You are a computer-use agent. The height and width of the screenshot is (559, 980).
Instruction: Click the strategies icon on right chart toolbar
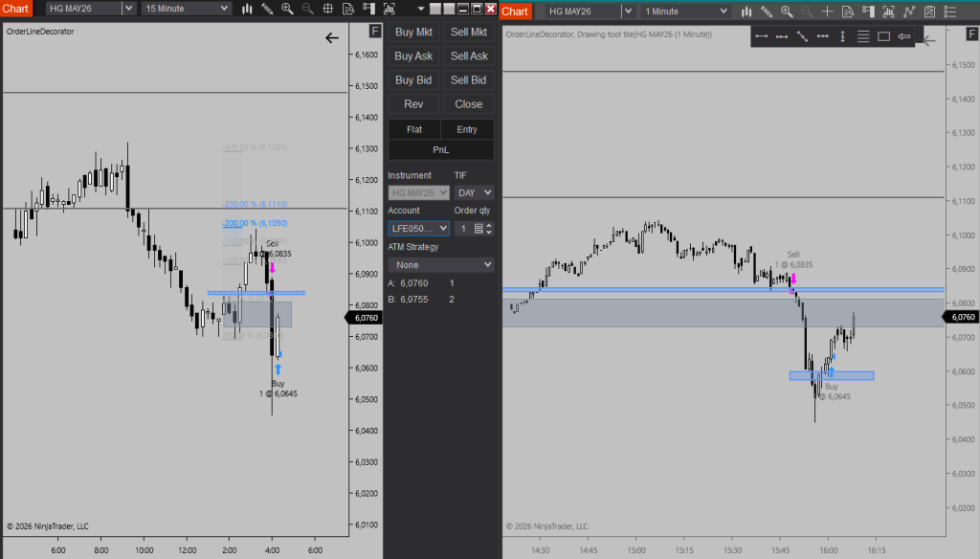click(x=929, y=11)
